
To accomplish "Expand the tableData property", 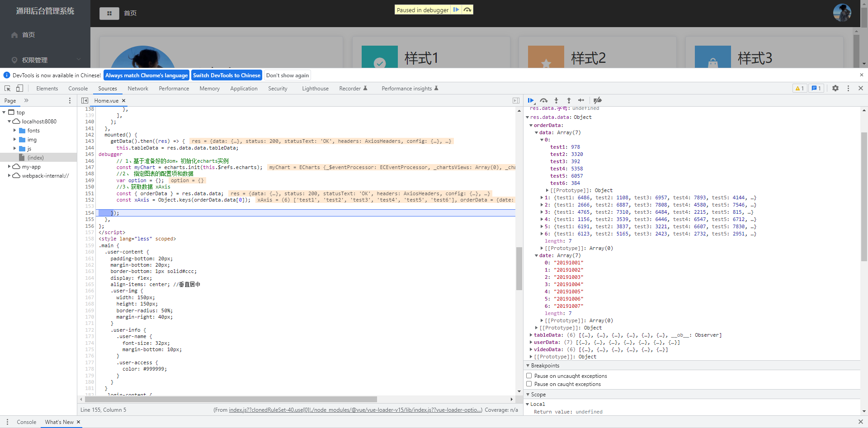I will pyautogui.click(x=531, y=335).
